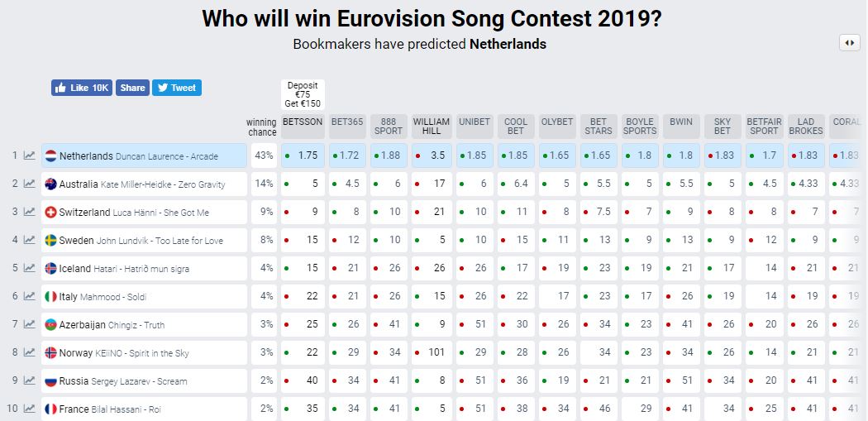This screenshot has width=868, height=421.
Task: Toggle the table width arrows button
Action: (x=850, y=43)
